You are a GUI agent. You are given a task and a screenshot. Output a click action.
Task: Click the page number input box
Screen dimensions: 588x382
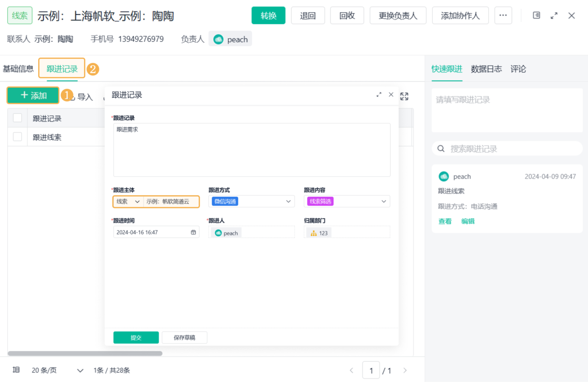[371, 370]
